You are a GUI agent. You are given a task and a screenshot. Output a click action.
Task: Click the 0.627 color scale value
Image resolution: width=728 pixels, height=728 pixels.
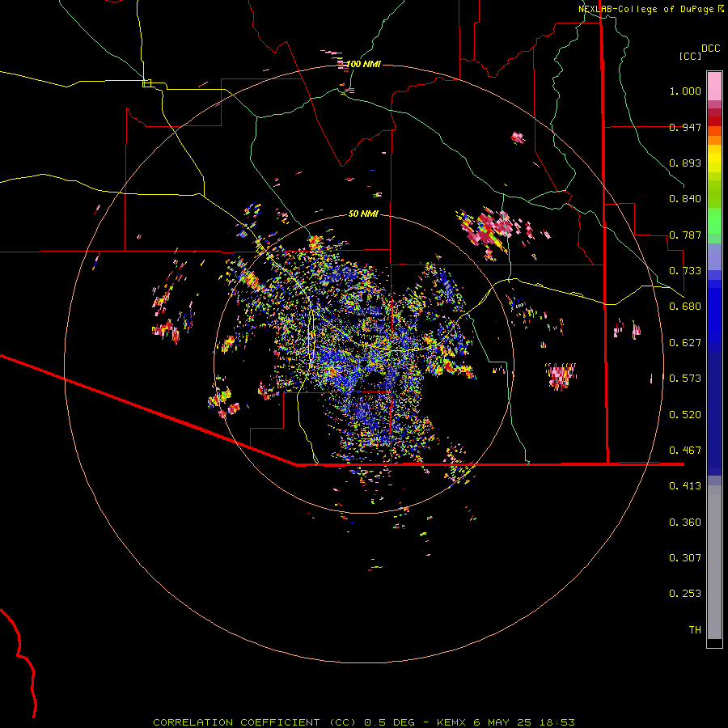coord(685,343)
